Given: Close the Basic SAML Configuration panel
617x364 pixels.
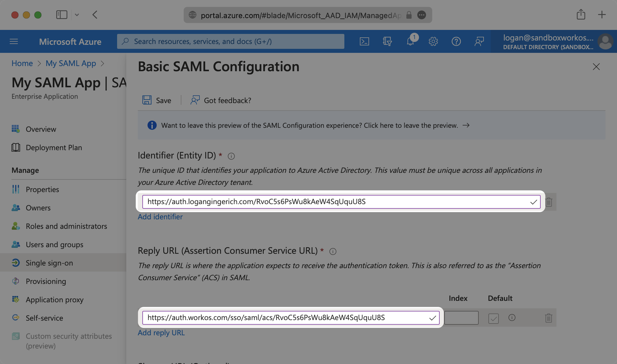Looking at the screenshot, I should point(596,67).
